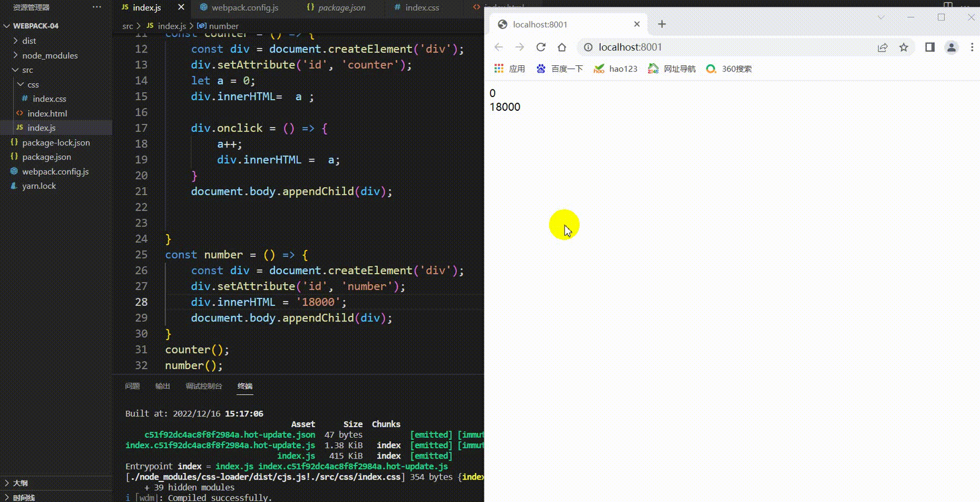Select the localhost:8001 browser tab
The image size is (980, 502).
[568, 24]
